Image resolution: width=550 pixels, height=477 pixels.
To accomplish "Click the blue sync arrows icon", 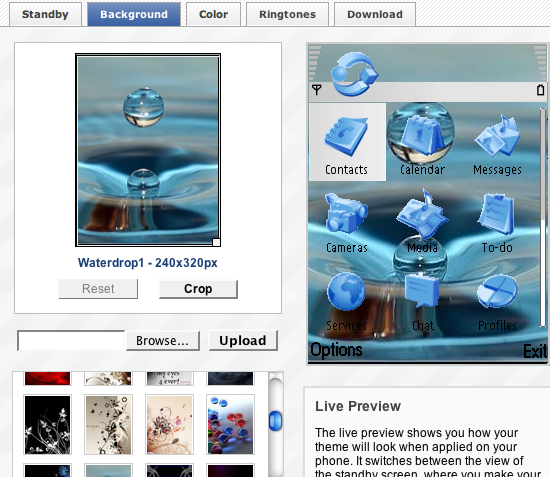I will click(x=354, y=74).
